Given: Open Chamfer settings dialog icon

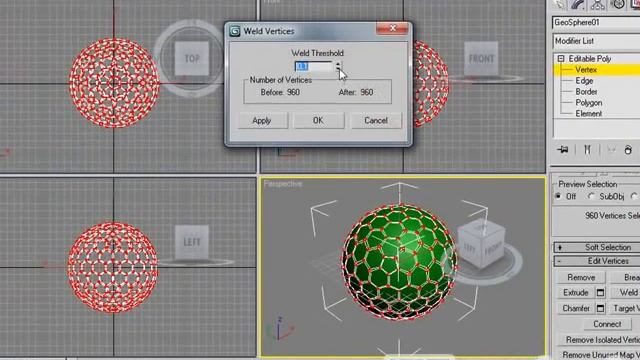Looking at the screenshot, I should pyautogui.click(x=600, y=309).
